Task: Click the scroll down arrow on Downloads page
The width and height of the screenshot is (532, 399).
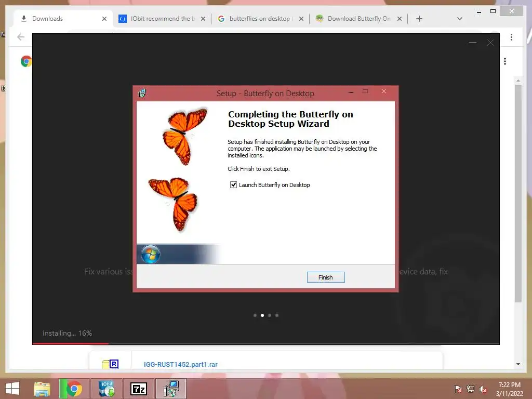Action: [x=518, y=364]
